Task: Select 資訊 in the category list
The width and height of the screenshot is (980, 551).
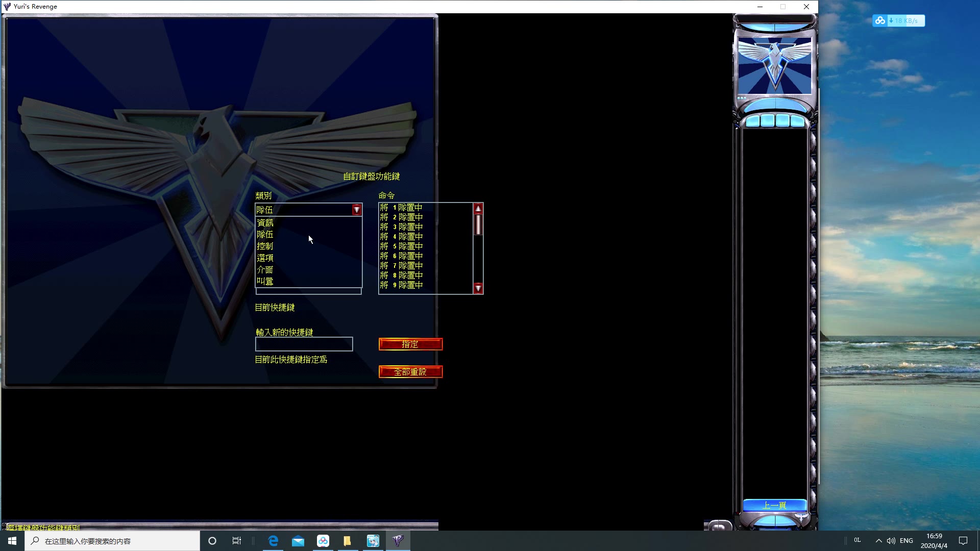Action: click(308, 223)
